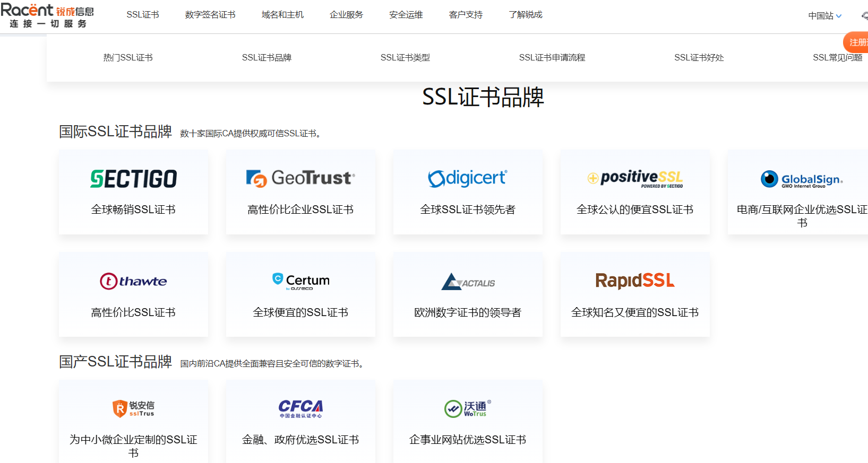The image size is (868, 463).
Task: Jump to SSL证书类型 section
Action: click(405, 57)
